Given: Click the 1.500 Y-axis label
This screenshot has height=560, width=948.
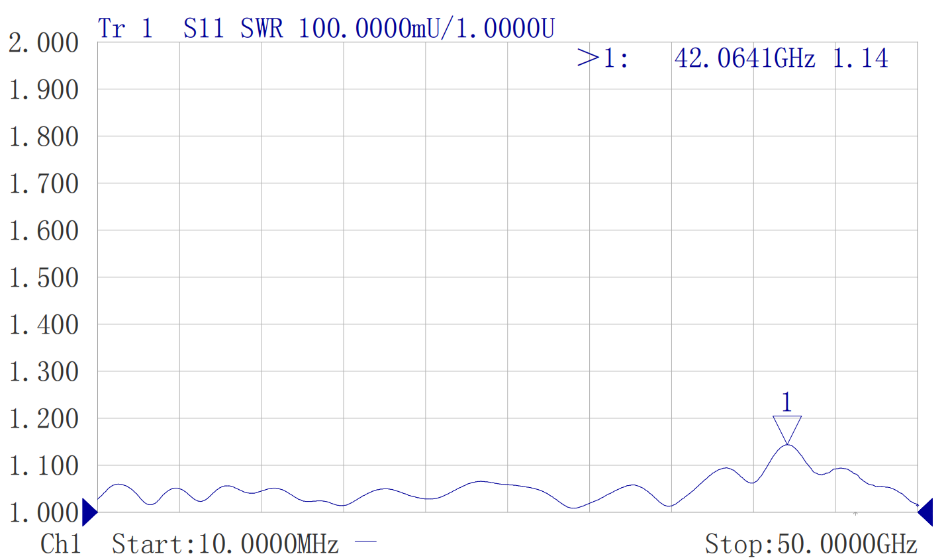Looking at the screenshot, I should pyautogui.click(x=44, y=278).
